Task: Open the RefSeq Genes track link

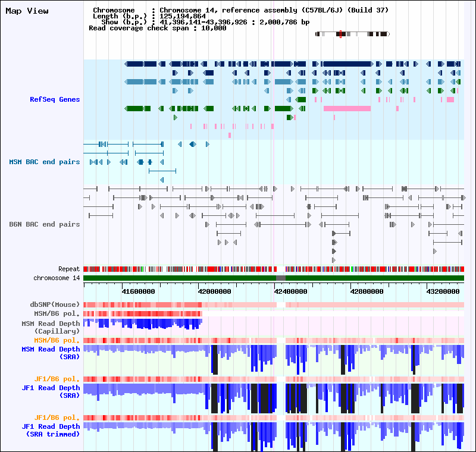Action: 55,99
